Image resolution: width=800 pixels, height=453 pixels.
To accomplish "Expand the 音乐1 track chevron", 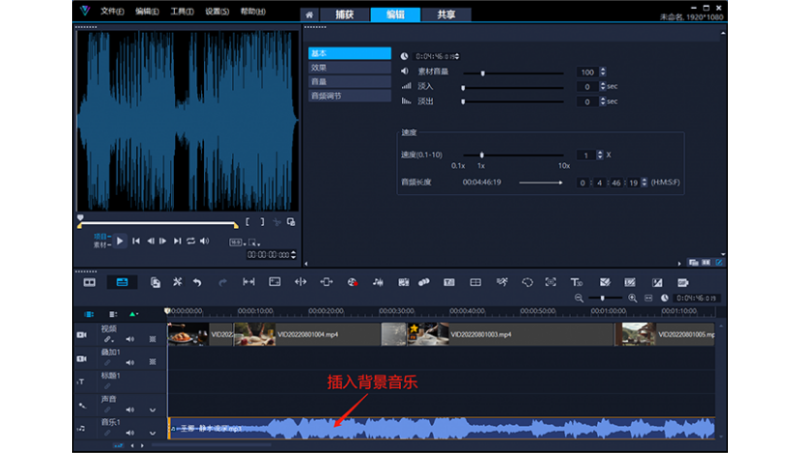I will coord(153,433).
